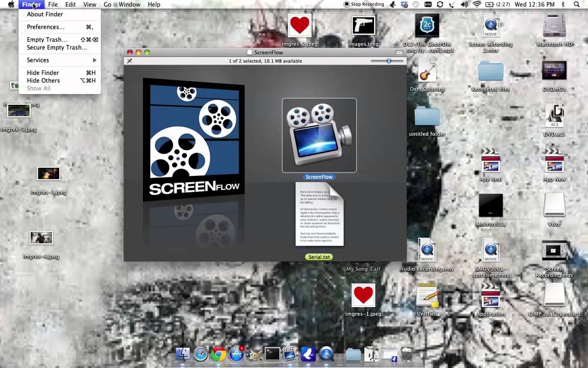Launch Safari from the Dock
Image resolution: width=588 pixels, height=368 pixels.
point(201,354)
